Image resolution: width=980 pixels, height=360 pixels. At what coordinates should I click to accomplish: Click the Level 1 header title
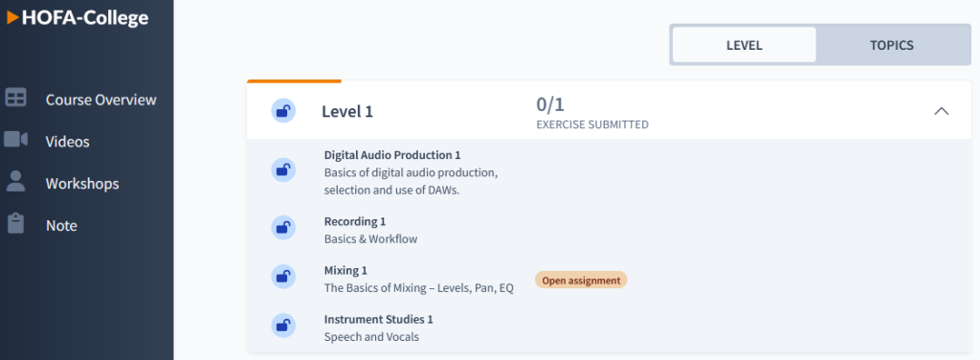pyautogui.click(x=347, y=112)
